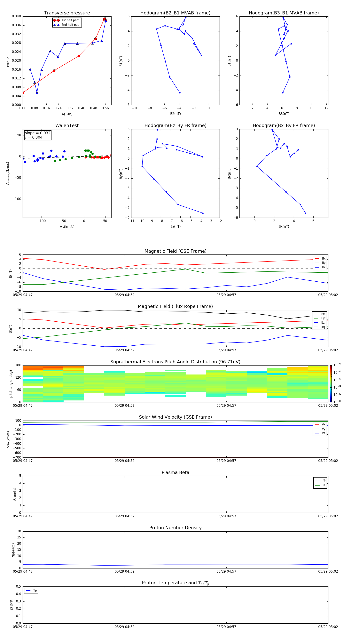Click the '10^-26' color bar label
Viewport: 351px width, 644px height.
coord(337,365)
